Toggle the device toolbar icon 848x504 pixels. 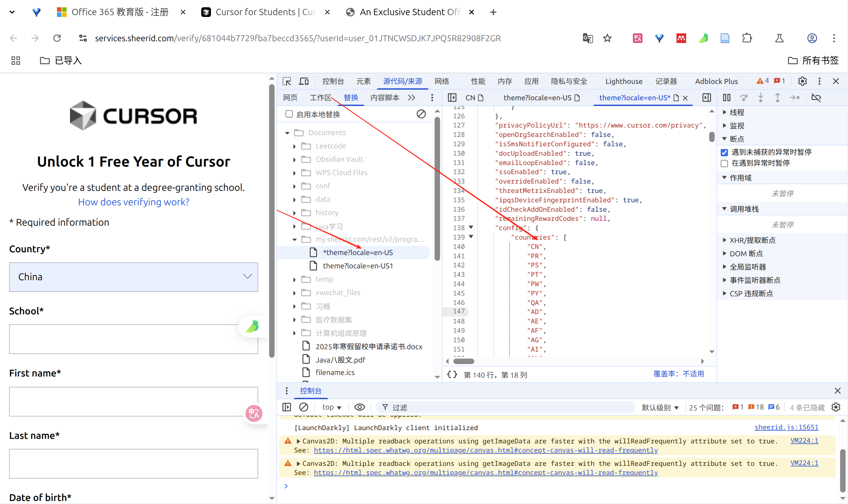304,81
